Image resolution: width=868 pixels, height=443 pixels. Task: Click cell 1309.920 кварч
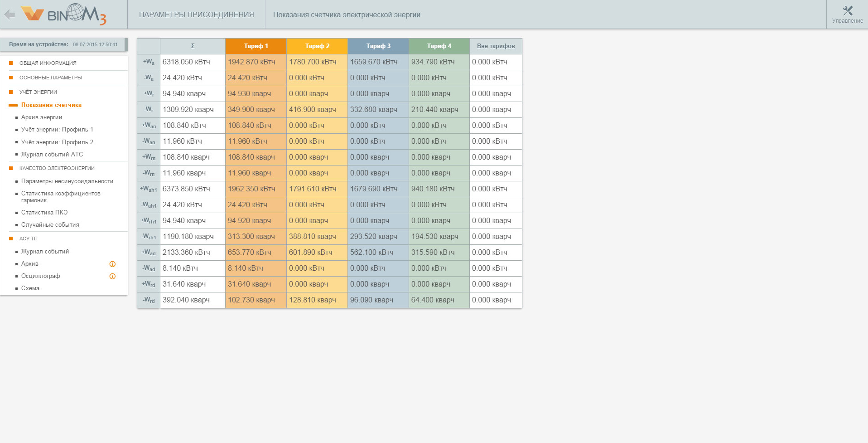[x=193, y=109]
